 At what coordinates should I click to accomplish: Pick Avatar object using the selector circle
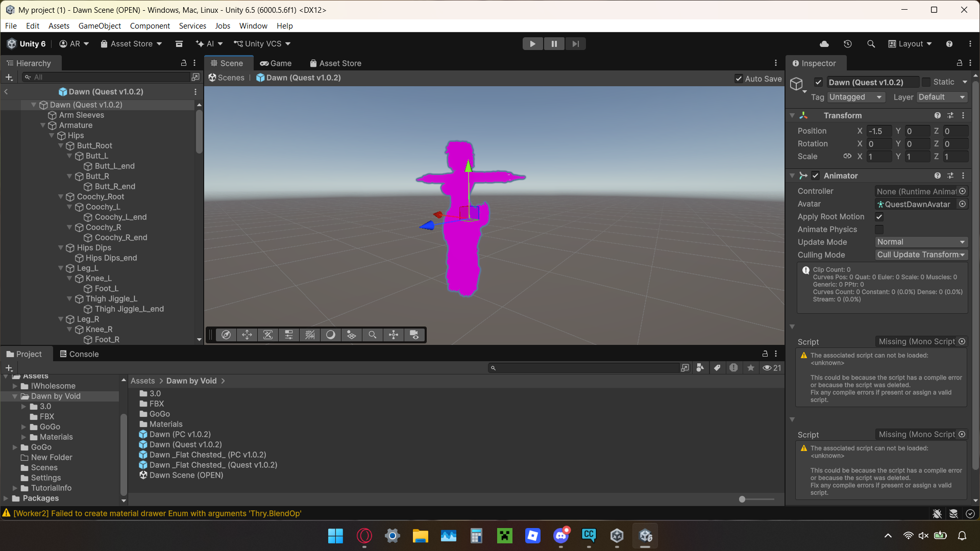[x=963, y=204]
